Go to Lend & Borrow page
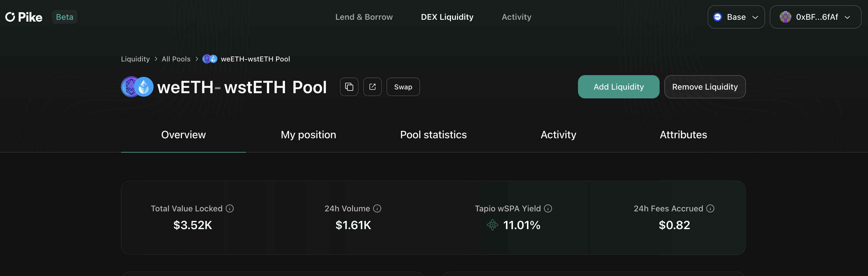This screenshot has height=276, width=868. tap(364, 17)
